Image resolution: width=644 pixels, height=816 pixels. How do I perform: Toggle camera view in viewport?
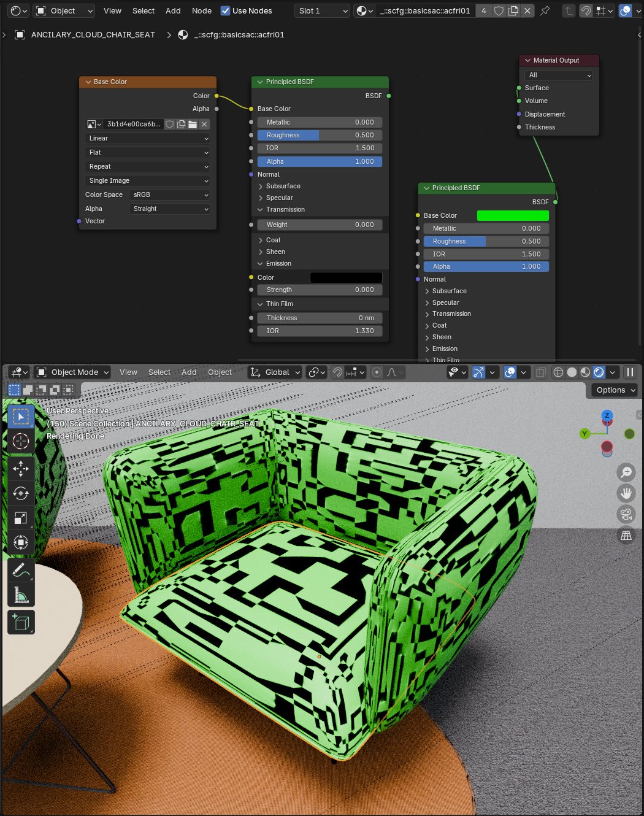coord(626,514)
